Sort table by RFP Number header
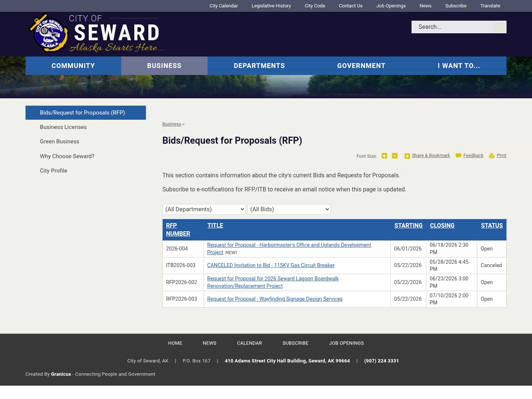The height and width of the screenshot is (399, 532). click(x=178, y=229)
